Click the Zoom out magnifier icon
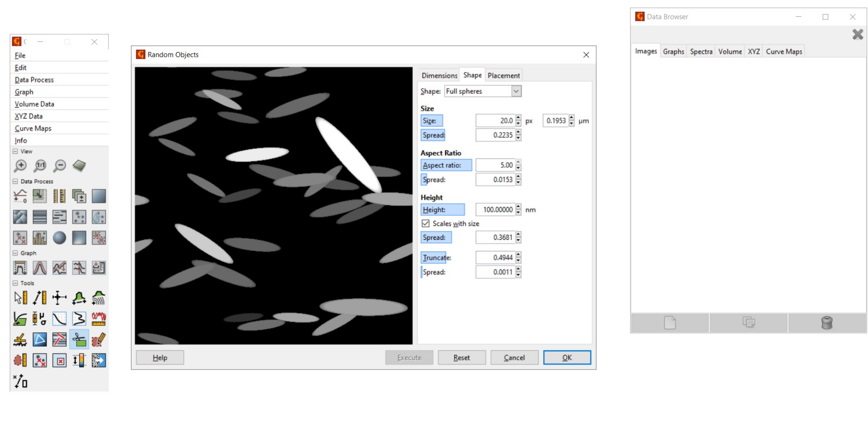Screen dimensions: 868x421 coord(60,166)
